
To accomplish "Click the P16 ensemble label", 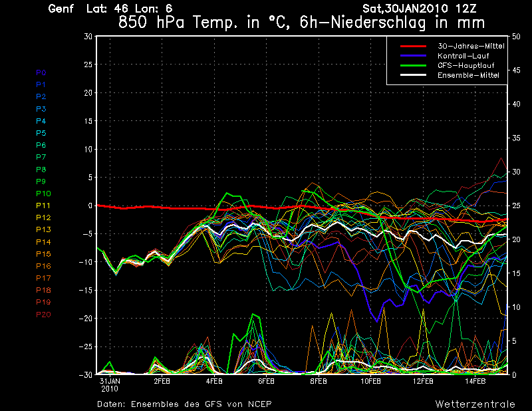I will coord(43,266).
